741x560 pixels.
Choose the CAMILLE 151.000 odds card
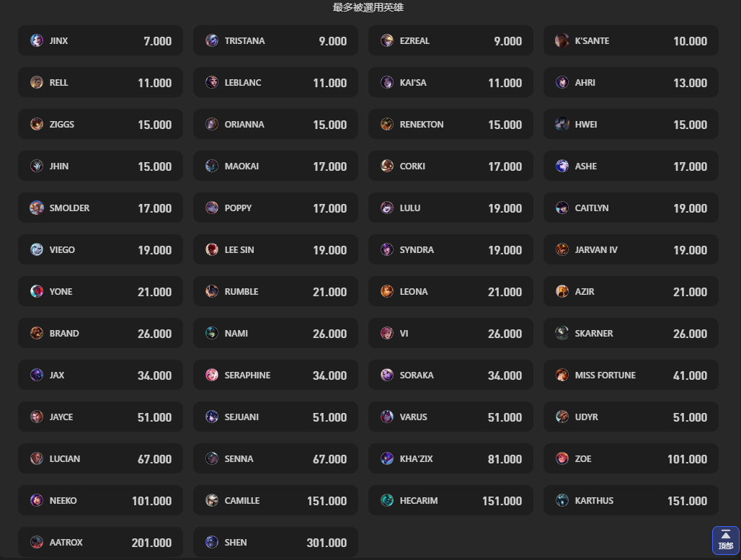pos(275,501)
